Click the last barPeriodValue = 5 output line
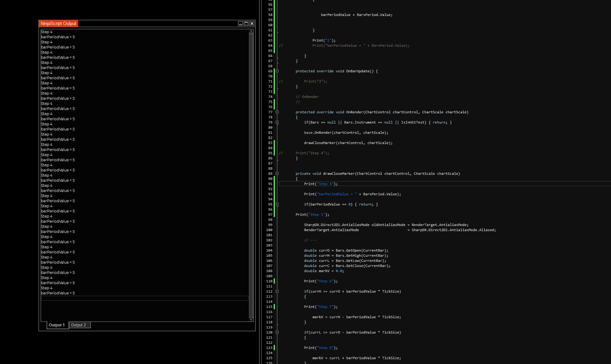 click(58, 293)
